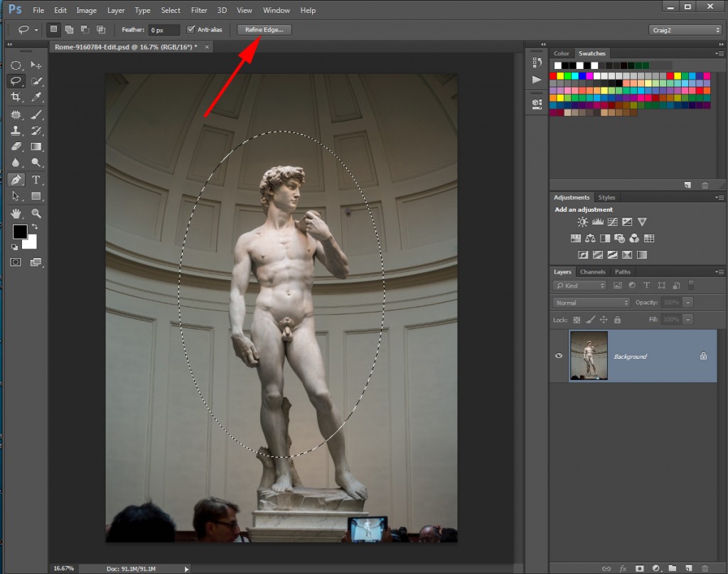
Task: Select the Eraser tool
Action: point(16,146)
